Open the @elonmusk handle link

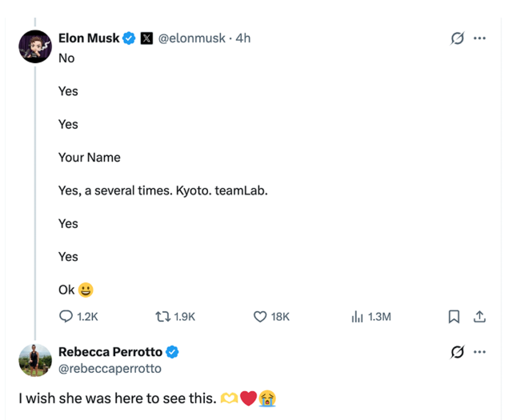(192, 38)
